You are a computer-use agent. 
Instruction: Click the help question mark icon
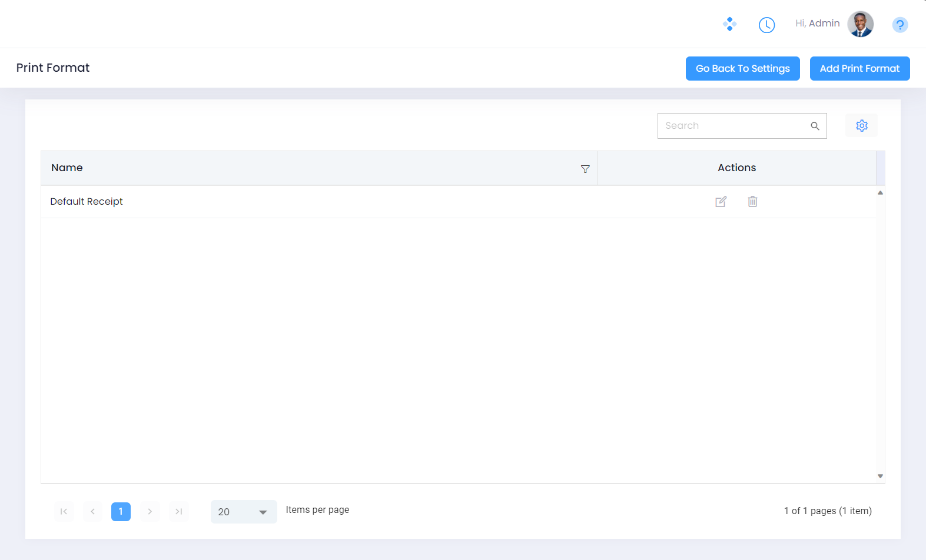(900, 25)
